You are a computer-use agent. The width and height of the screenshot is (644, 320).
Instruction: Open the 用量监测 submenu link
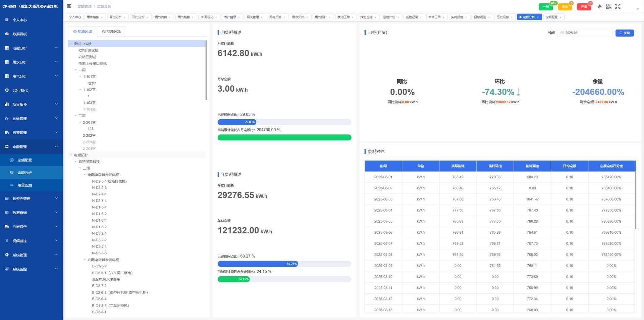(x=24, y=185)
